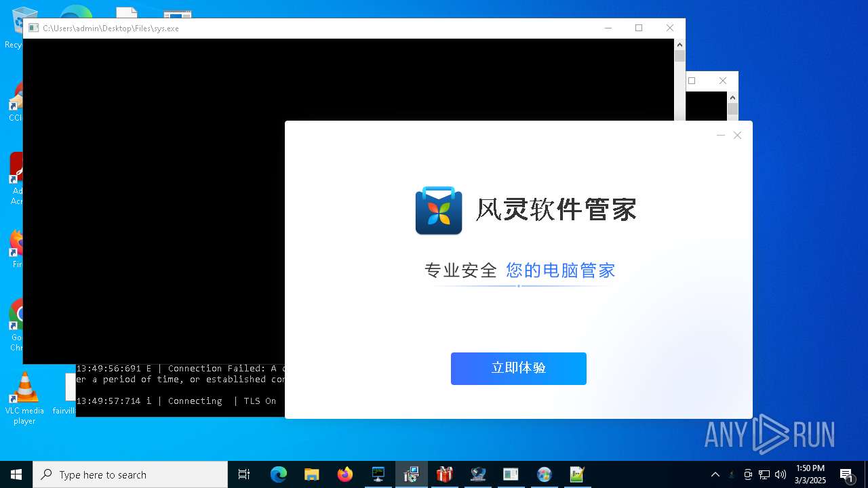Open the clock showing 1:50 PM
Screen dimensions: 868x488
[x=810, y=474]
